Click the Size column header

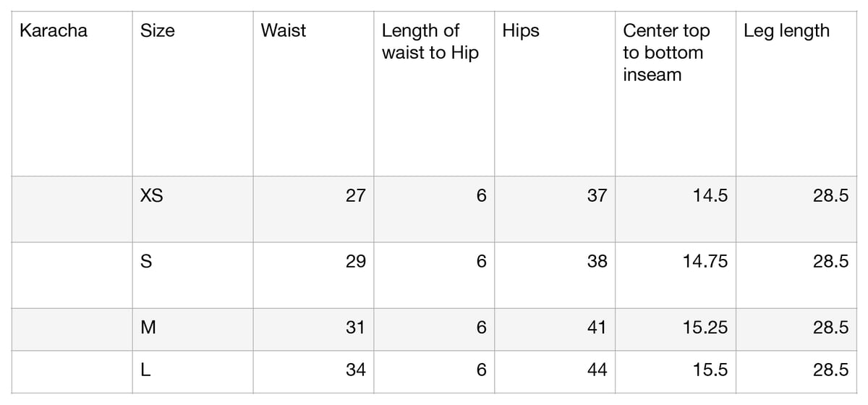point(192,93)
